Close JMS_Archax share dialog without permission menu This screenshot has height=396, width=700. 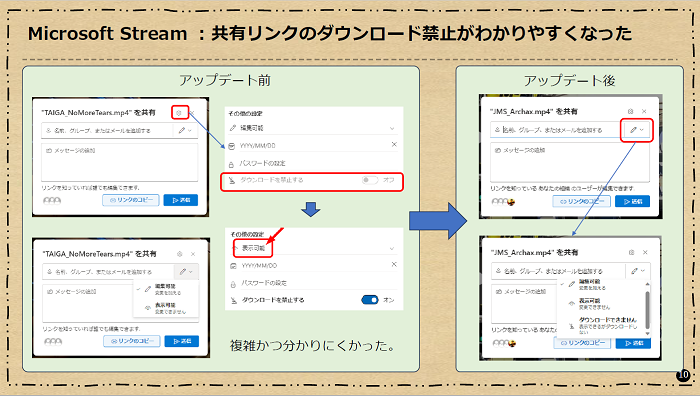coord(644,111)
